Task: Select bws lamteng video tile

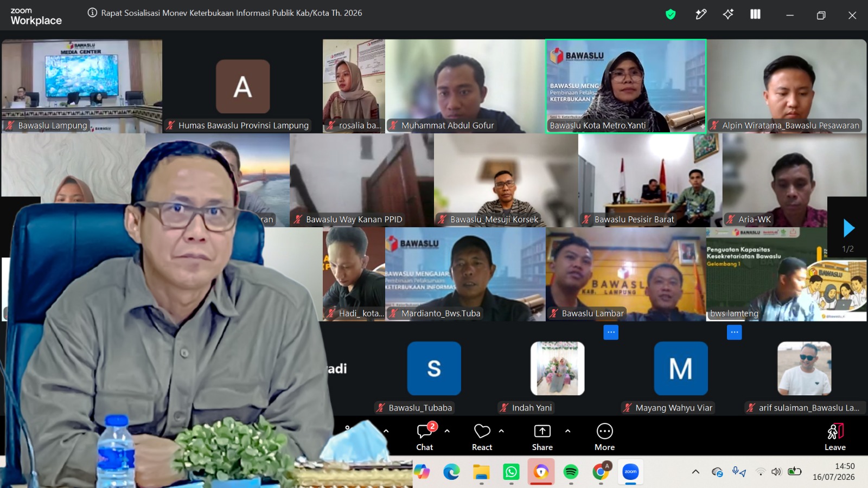Action: coord(787,274)
